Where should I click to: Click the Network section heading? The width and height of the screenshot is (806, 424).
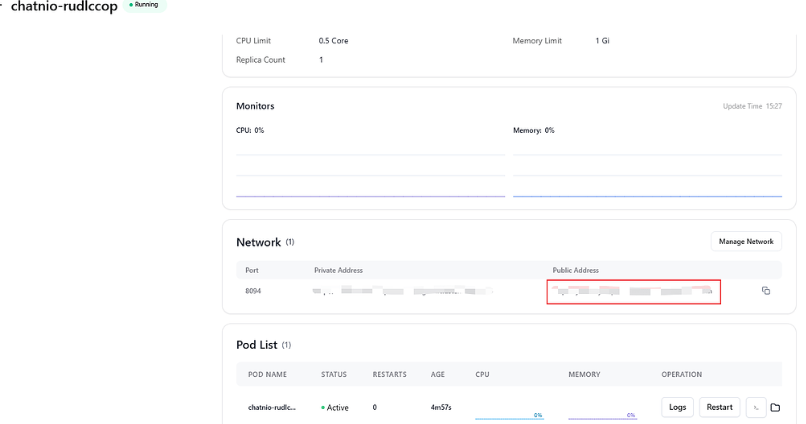259,242
